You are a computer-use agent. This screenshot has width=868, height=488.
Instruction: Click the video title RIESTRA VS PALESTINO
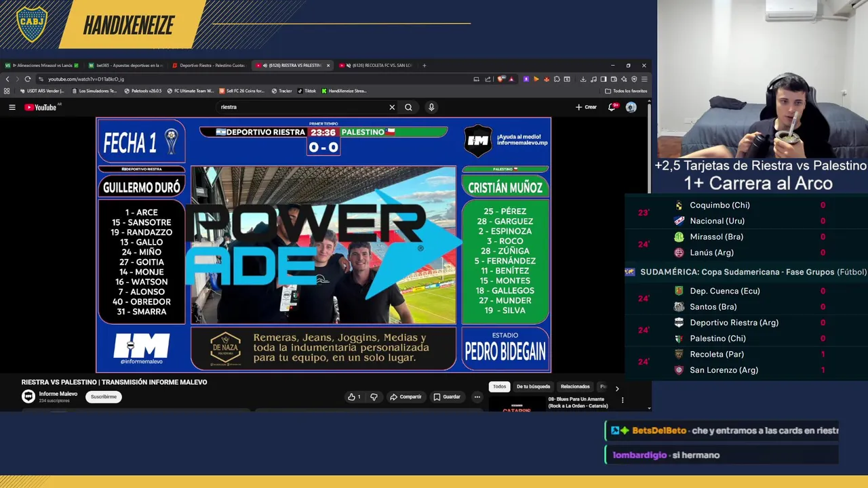tap(114, 382)
